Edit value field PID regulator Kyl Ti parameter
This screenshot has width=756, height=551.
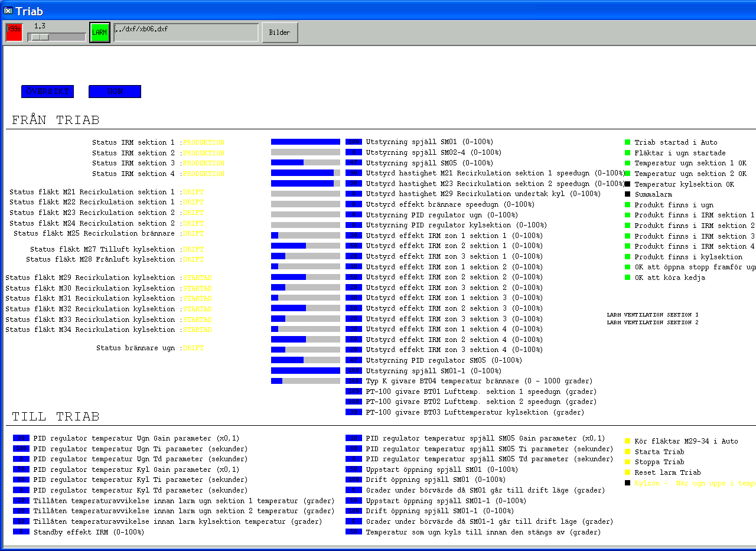pos(21,480)
